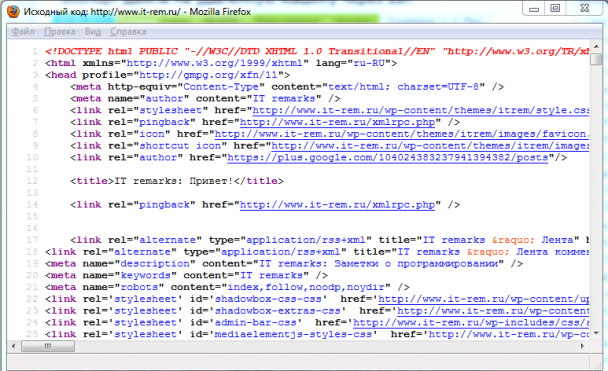The image size is (608, 371).
Task: Click the horizontal scrollbar thumb
Action: tap(48, 346)
